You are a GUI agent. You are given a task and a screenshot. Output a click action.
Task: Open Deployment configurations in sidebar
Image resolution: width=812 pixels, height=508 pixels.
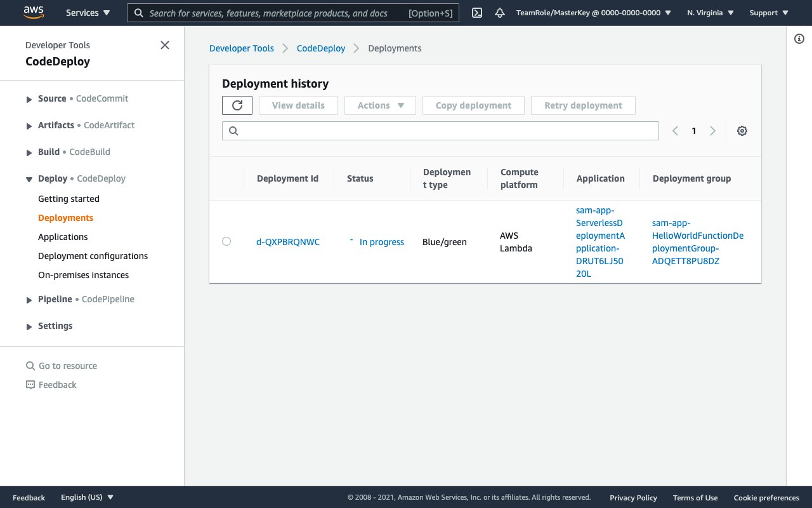tap(93, 256)
